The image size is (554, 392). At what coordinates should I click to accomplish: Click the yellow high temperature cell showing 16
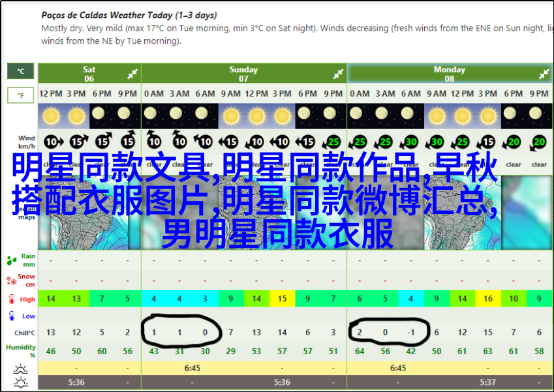(488, 299)
